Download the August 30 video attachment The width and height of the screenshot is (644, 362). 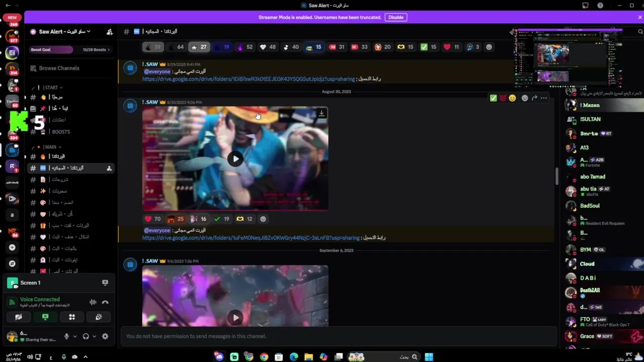(321, 114)
